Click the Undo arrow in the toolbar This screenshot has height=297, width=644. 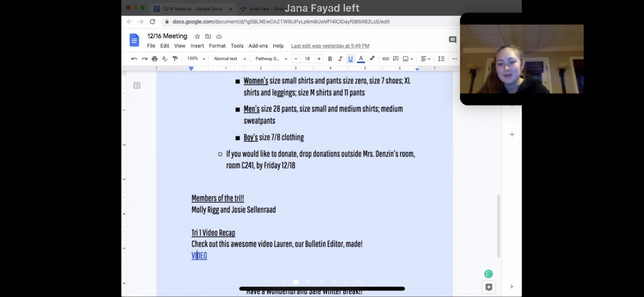[x=134, y=59]
